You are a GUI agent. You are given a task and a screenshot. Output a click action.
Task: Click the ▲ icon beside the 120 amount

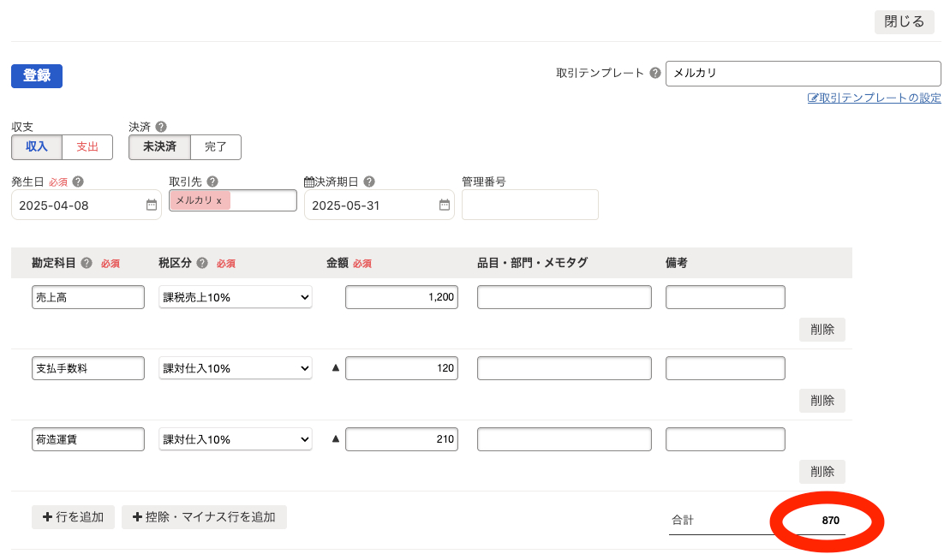tap(334, 367)
